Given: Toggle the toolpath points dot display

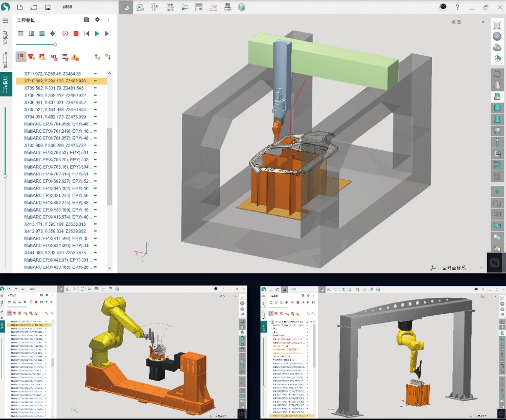Looking at the screenshot, I should click(x=497, y=192).
